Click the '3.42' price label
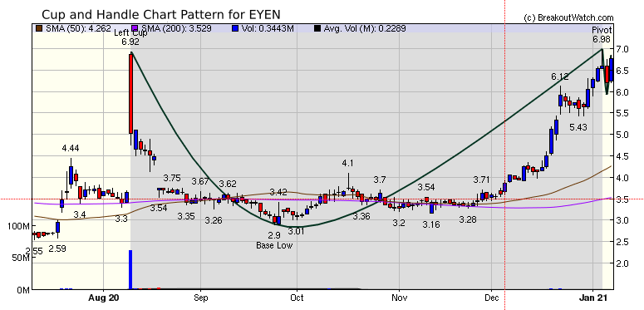Image resolution: width=644 pixels, height=310 pixels. [278, 192]
